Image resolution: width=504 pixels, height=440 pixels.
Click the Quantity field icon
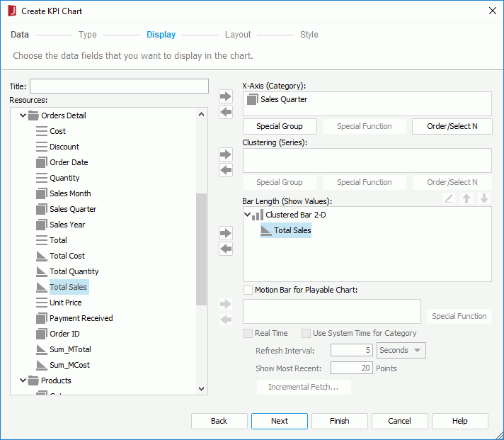(x=42, y=178)
